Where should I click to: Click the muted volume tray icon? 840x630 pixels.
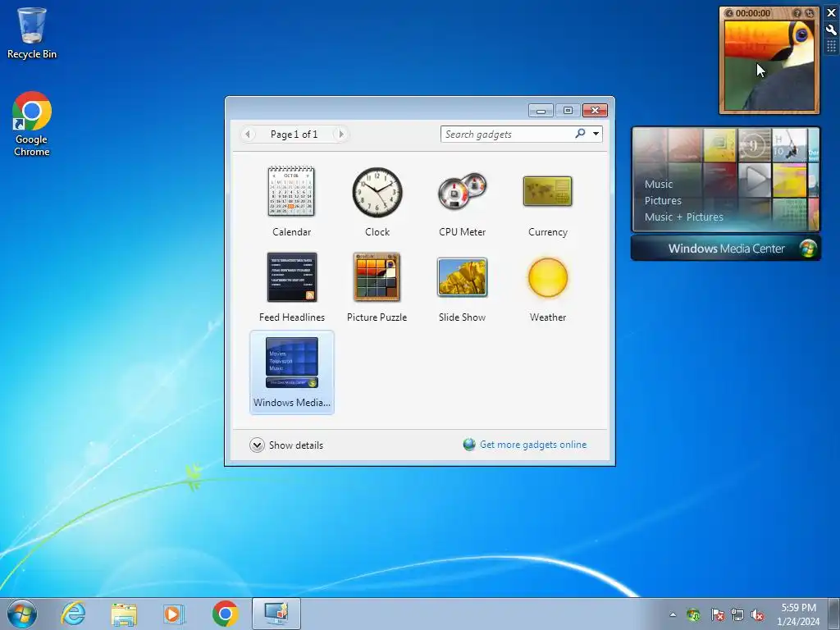[757, 614]
